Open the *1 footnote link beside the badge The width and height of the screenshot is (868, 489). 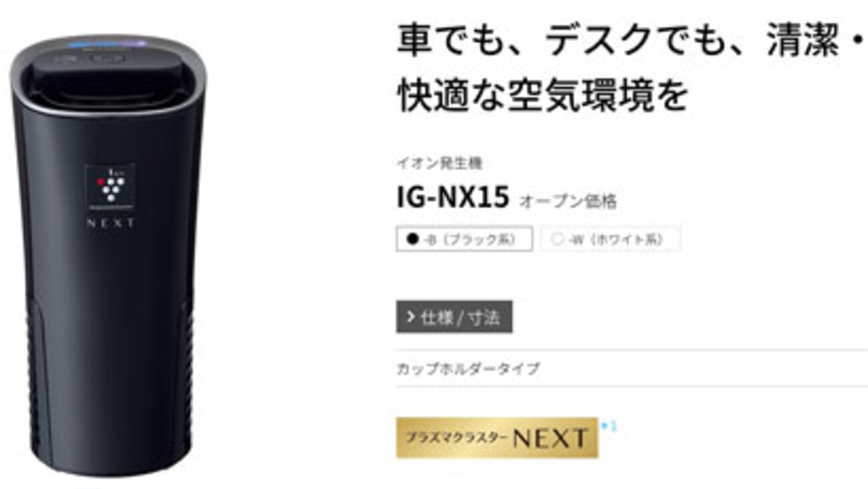(608, 426)
